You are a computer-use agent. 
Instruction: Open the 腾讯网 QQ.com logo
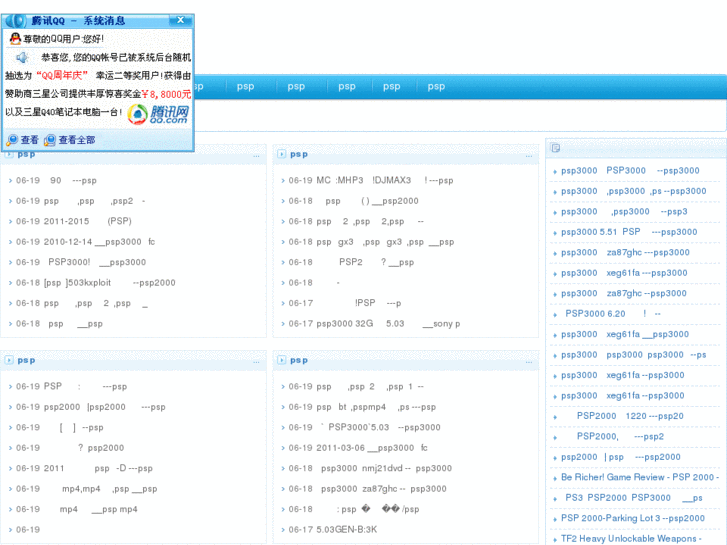pyautogui.click(x=159, y=115)
